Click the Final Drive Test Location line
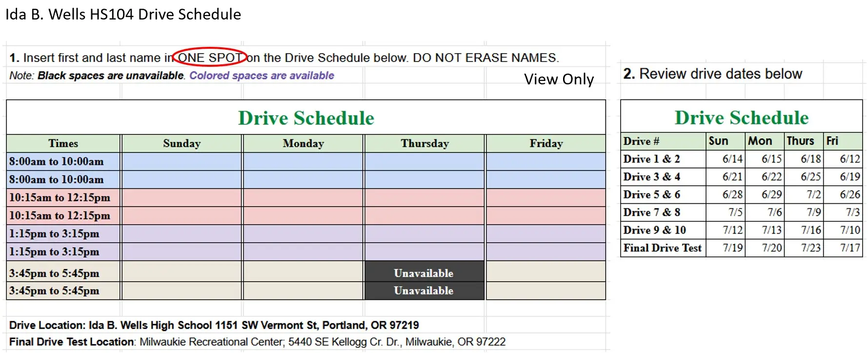 257,342
